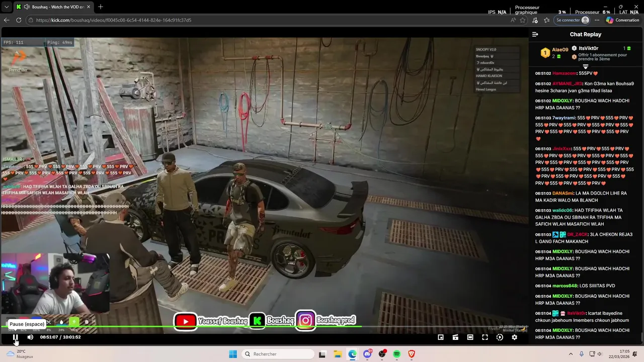Add page to favorites star
The image size is (644, 362).
[x=523, y=20]
